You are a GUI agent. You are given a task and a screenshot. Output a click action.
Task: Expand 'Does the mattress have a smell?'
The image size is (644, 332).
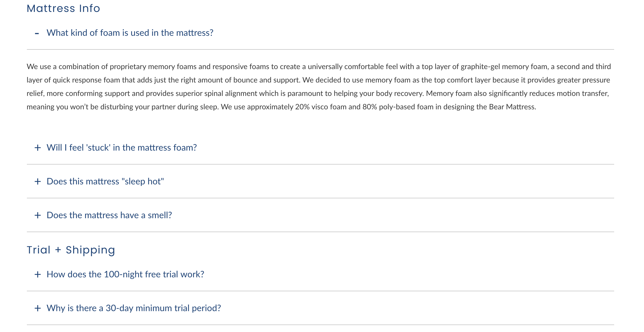click(109, 215)
